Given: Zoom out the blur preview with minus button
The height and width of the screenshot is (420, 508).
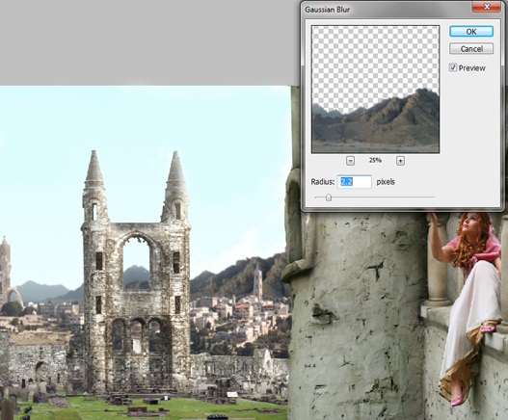Looking at the screenshot, I should pos(350,161).
